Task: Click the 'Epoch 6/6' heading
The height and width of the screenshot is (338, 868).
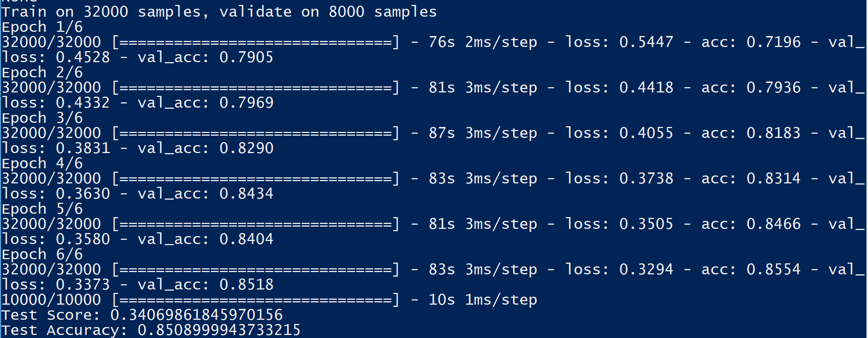Action: click(x=42, y=255)
